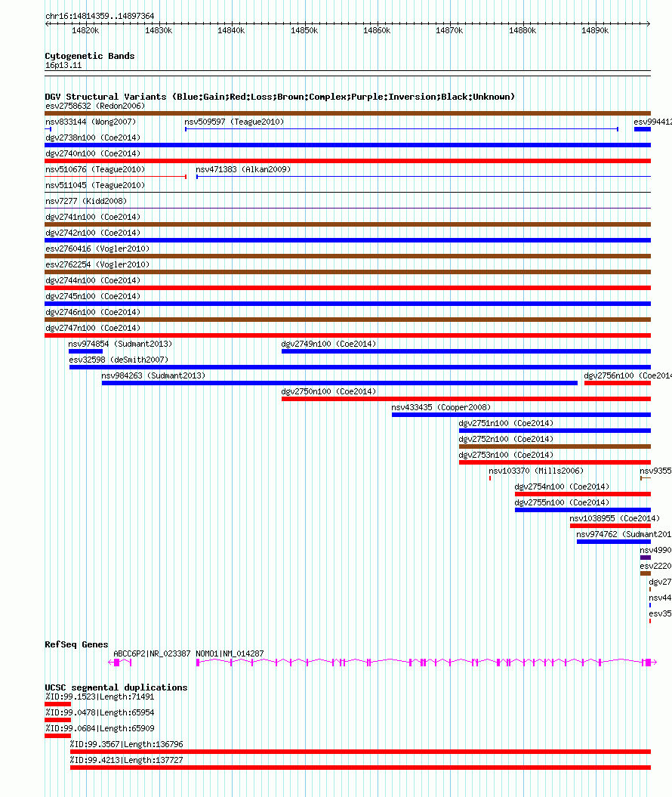Open variant nsv509597 (Teague2010)
This screenshot has height=797, width=672.
click(x=234, y=122)
